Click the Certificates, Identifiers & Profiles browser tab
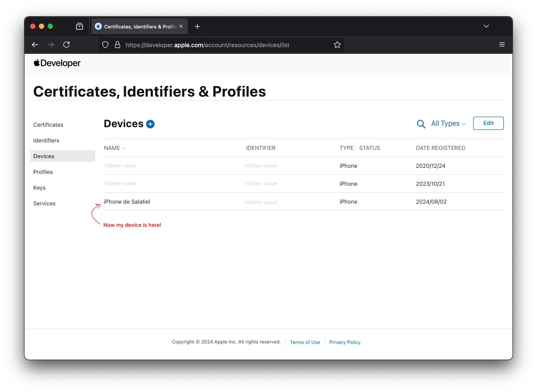This screenshot has height=392, width=537. click(x=139, y=27)
